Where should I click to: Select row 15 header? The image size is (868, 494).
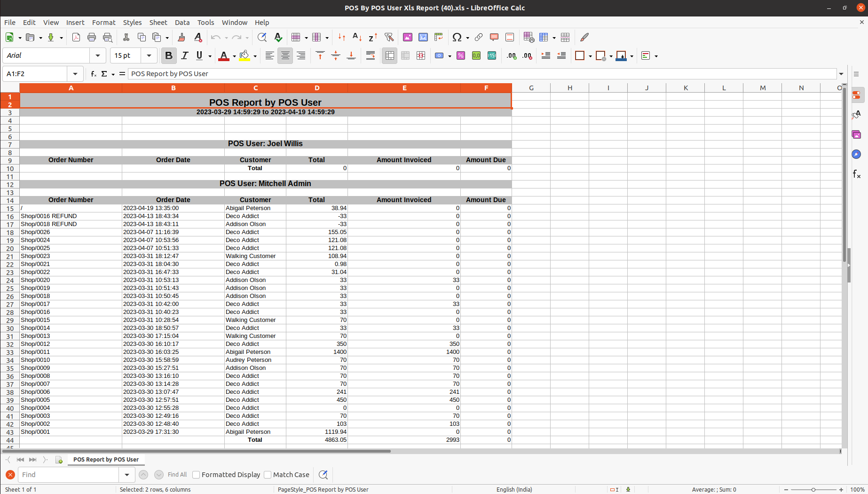(x=10, y=208)
